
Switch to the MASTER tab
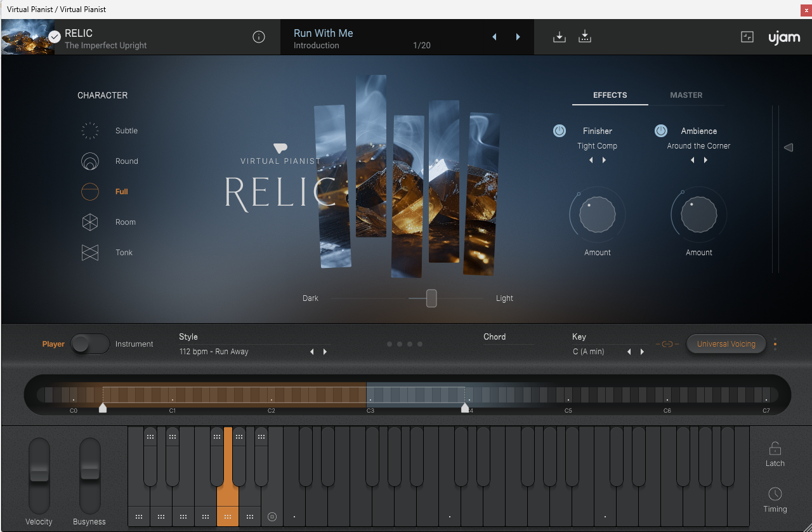point(686,95)
